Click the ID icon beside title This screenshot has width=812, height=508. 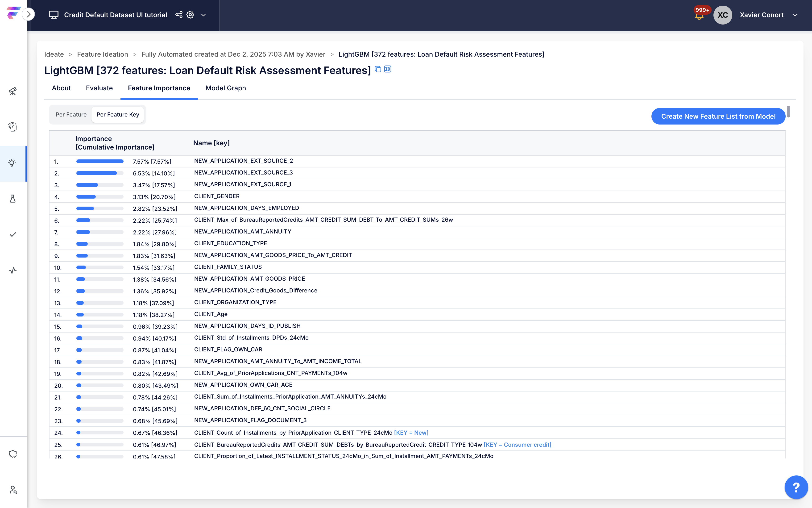point(388,69)
